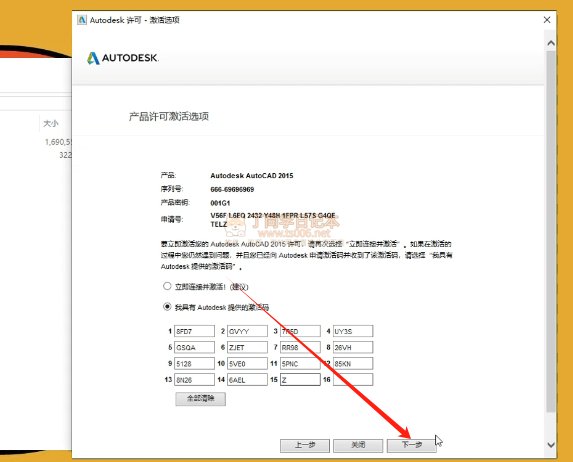Click activation code field 3
Screen dimensions: 573x462
click(300, 331)
